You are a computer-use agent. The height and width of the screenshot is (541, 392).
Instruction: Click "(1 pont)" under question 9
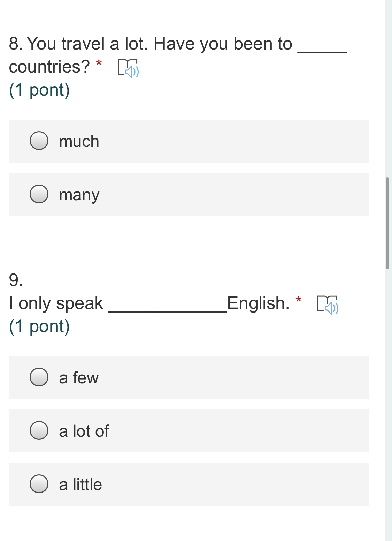[39, 326]
